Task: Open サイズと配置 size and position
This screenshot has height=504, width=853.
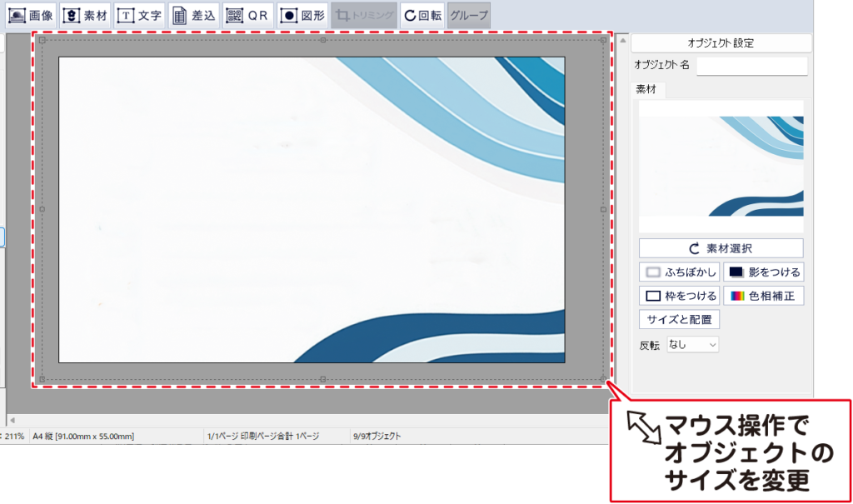Action: coord(679,319)
